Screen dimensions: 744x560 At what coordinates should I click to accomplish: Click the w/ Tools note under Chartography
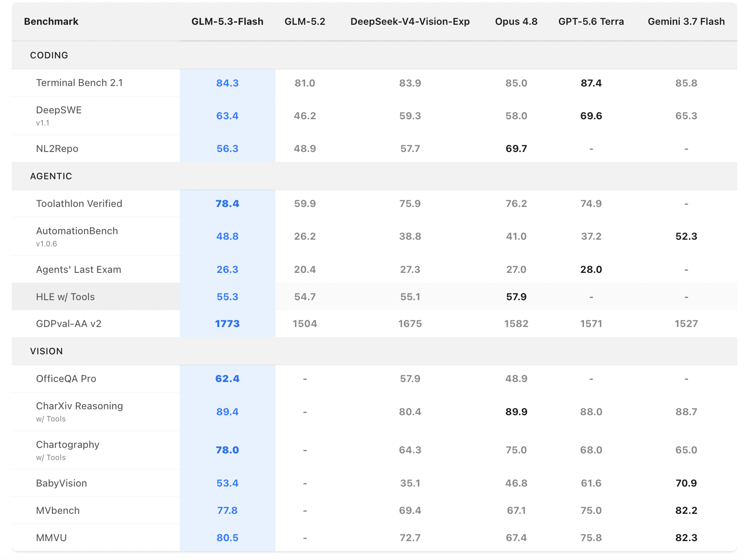51,458
